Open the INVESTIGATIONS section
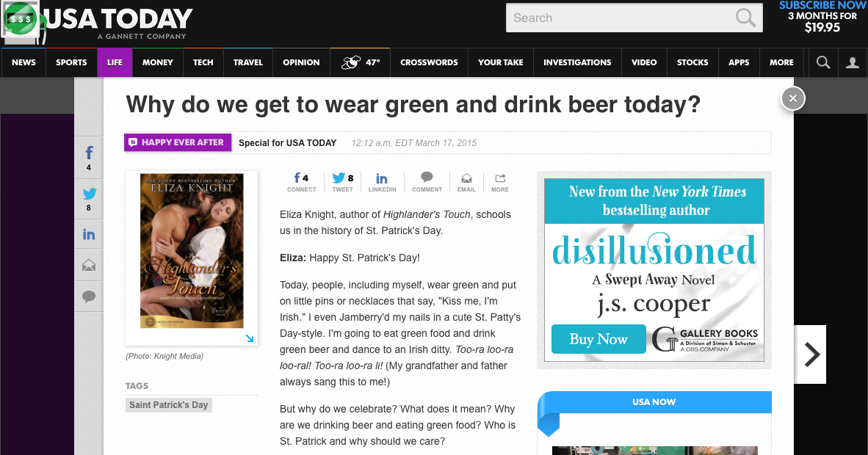The image size is (868, 455). pyautogui.click(x=577, y=62)
